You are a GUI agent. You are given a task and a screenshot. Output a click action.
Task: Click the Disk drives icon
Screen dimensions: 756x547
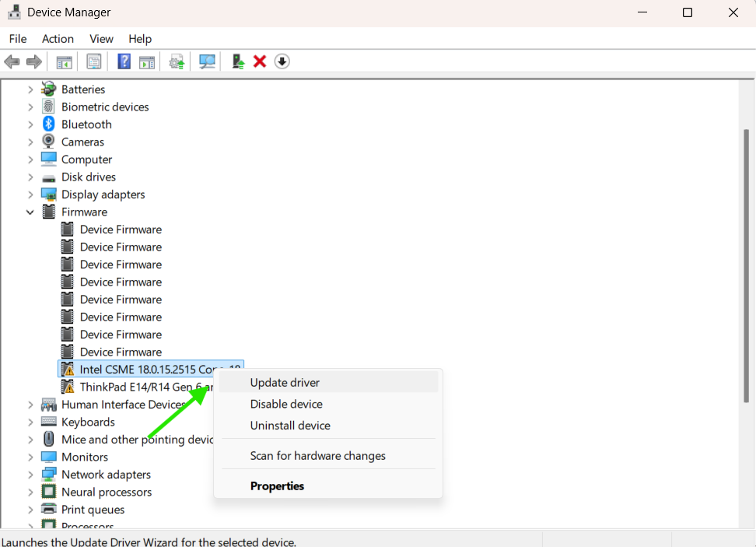pos(49,177)
